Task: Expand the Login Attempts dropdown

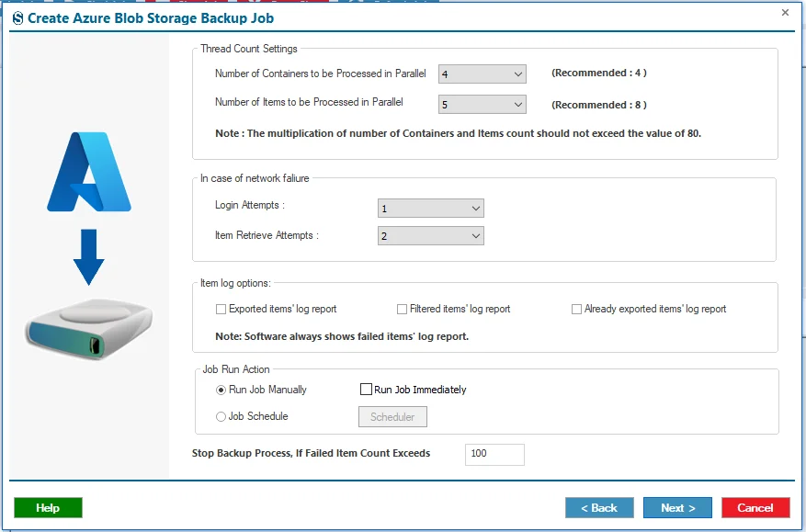Action: (x=431, y=209)
